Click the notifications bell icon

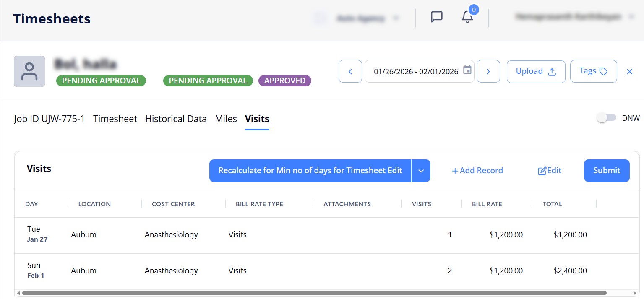(x=467, y=18)
